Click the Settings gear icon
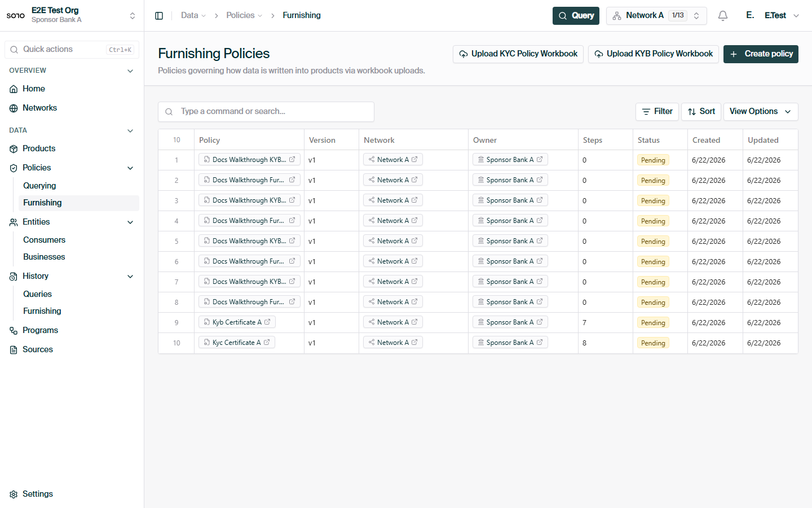 [x=14, y=494]
